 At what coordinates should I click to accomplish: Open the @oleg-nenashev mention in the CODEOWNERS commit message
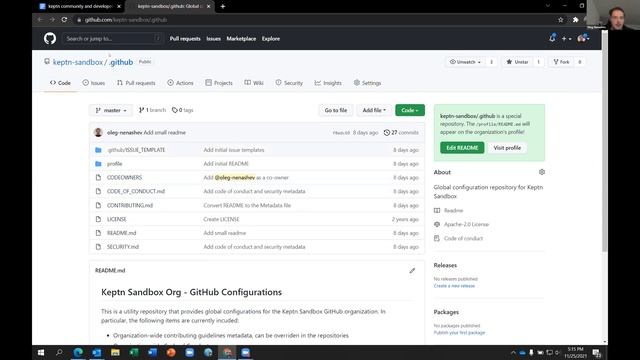coord(235,178)
